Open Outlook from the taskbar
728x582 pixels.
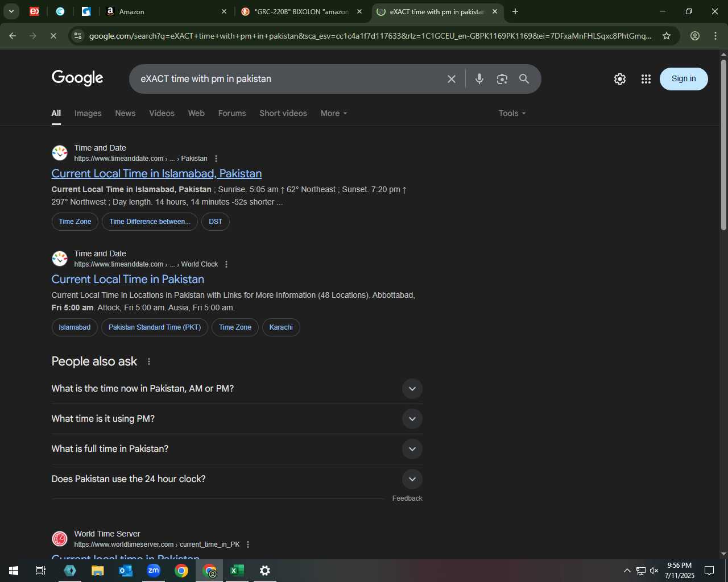coord(126,571)
